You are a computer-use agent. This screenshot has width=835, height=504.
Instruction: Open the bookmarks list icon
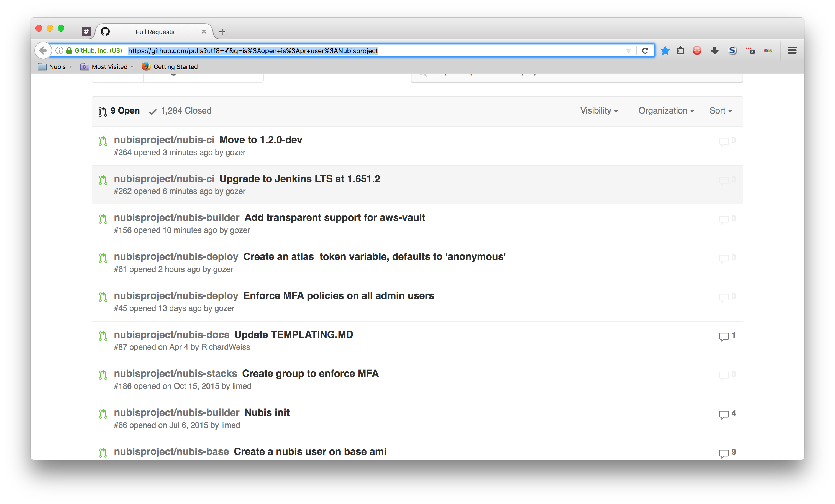(680, 50)
